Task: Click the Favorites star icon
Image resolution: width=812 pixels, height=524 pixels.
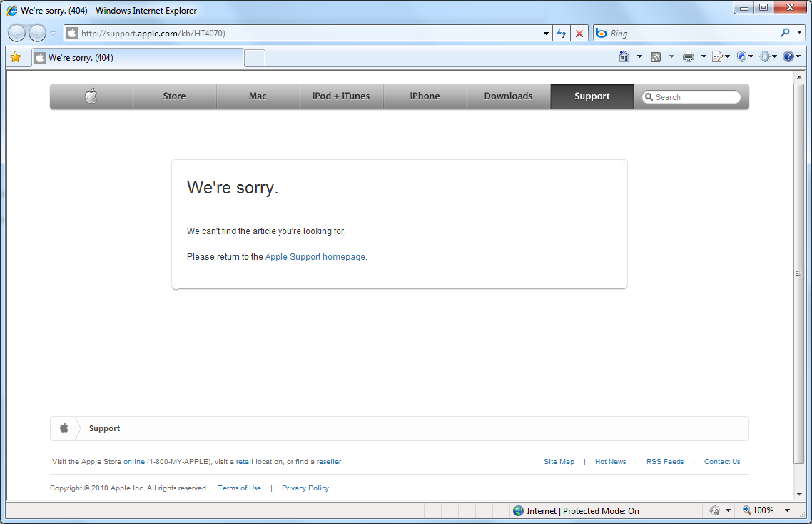Action: [16, 58]
